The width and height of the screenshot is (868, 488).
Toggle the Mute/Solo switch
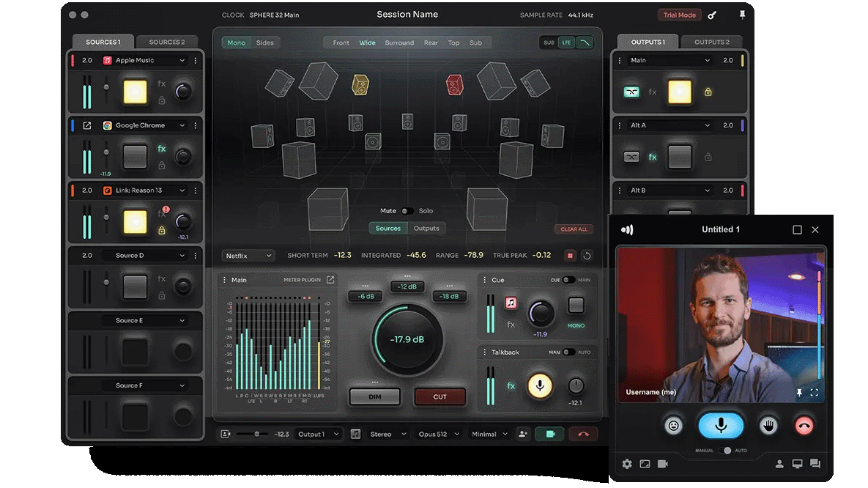pyautogui.click(x=407, y=211)
